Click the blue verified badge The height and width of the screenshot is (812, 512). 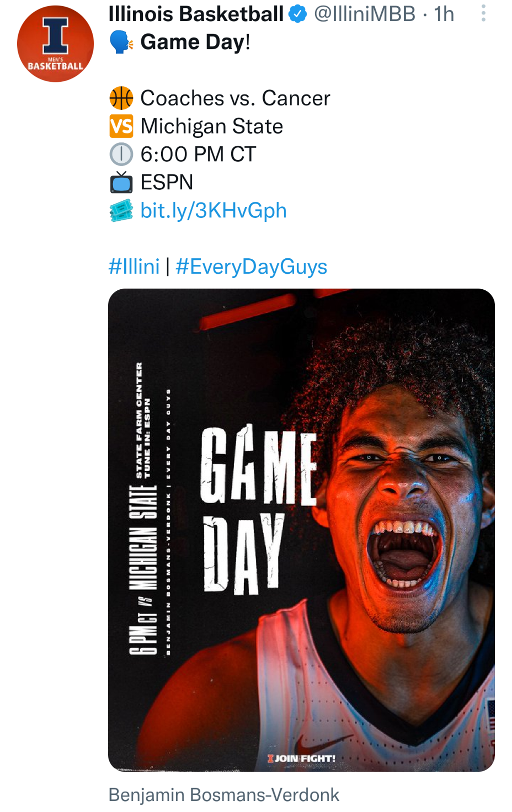click(298, 14)
